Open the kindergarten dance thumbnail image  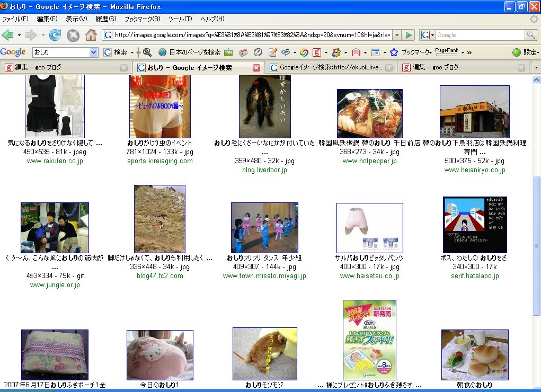(264, 227)
